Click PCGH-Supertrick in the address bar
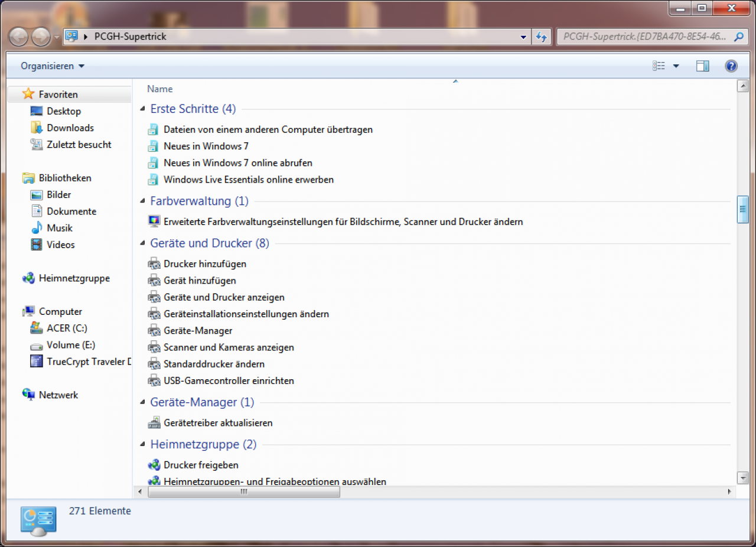 click(x=131, y=37)
